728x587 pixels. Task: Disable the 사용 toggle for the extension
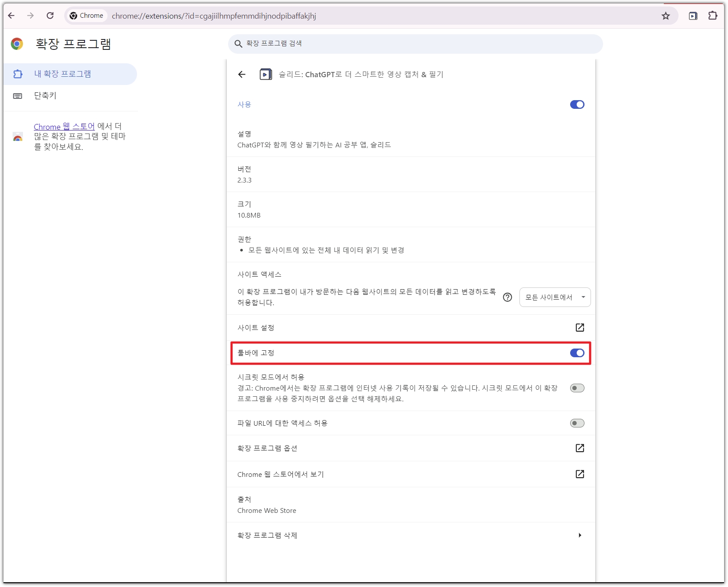click(577, 104)
